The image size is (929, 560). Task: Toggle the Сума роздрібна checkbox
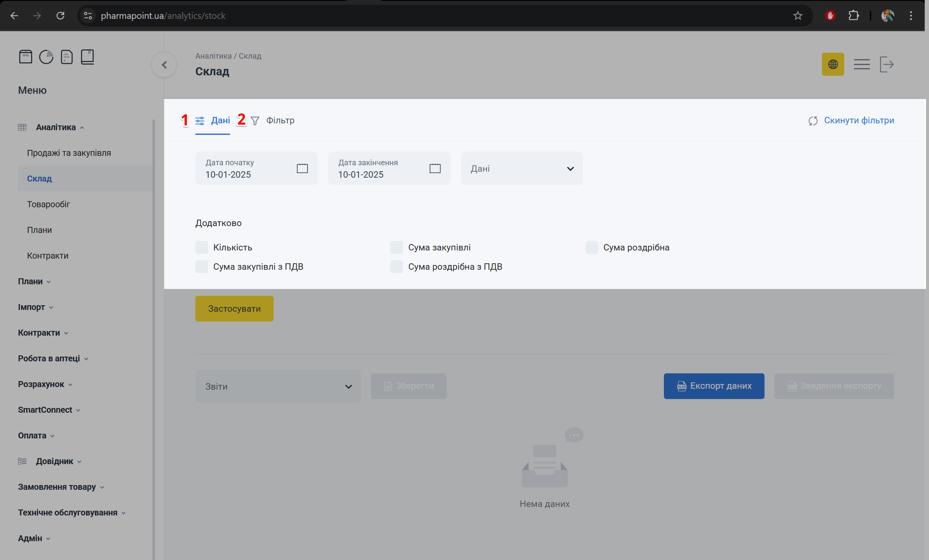[591, 247]
